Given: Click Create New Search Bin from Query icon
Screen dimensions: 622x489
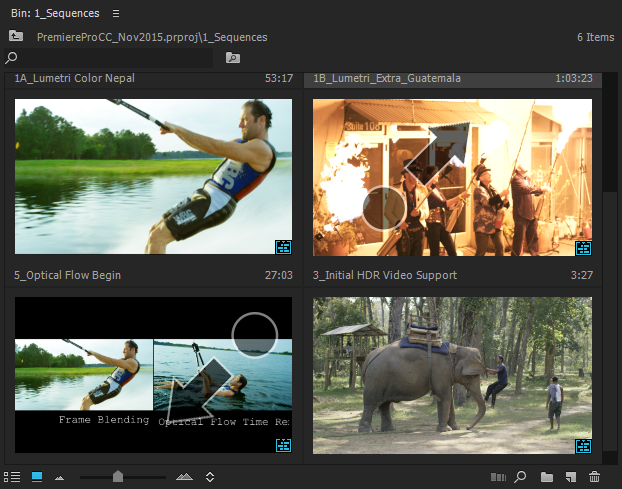Looking at the screenshot, I should click(x=233, y=58).
